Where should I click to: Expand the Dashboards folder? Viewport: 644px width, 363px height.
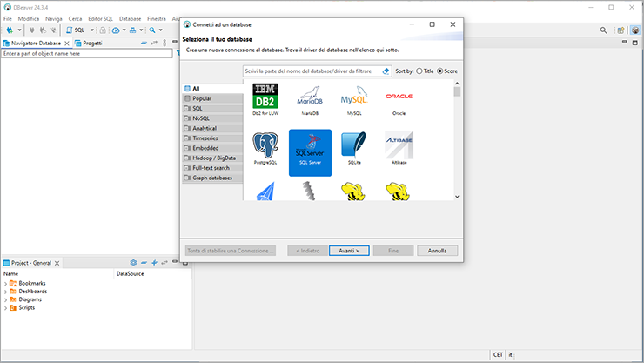click(5, 292)
